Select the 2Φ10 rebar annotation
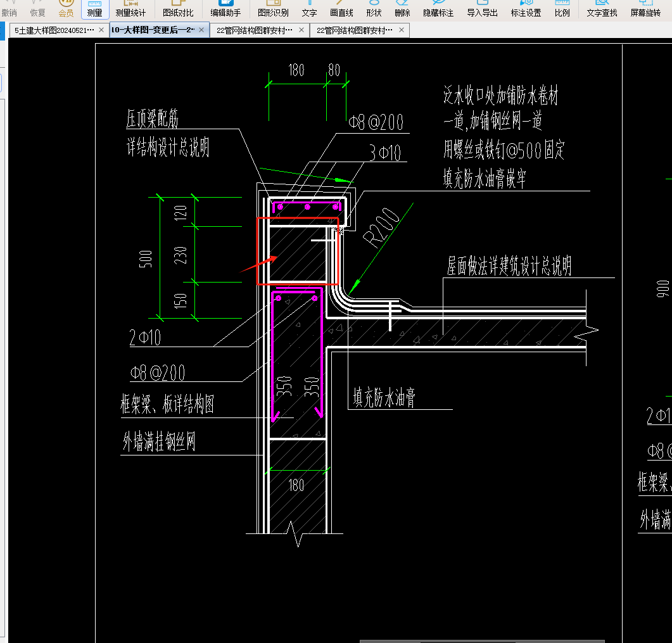Viewport: 672px width, 643px height. tap(145, 338)
